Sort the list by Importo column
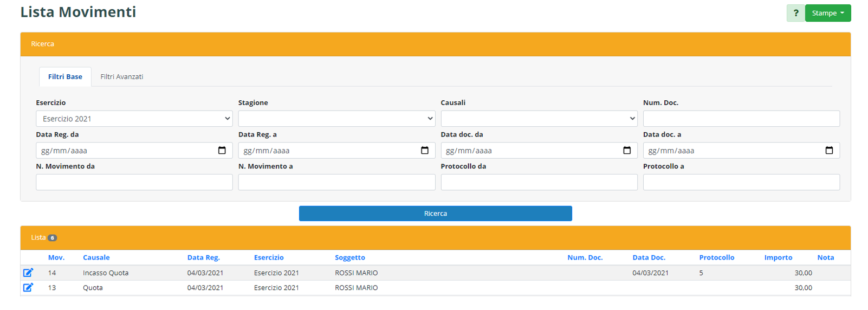The height and width of the screenshot is (310, 868). coord(778,257)
